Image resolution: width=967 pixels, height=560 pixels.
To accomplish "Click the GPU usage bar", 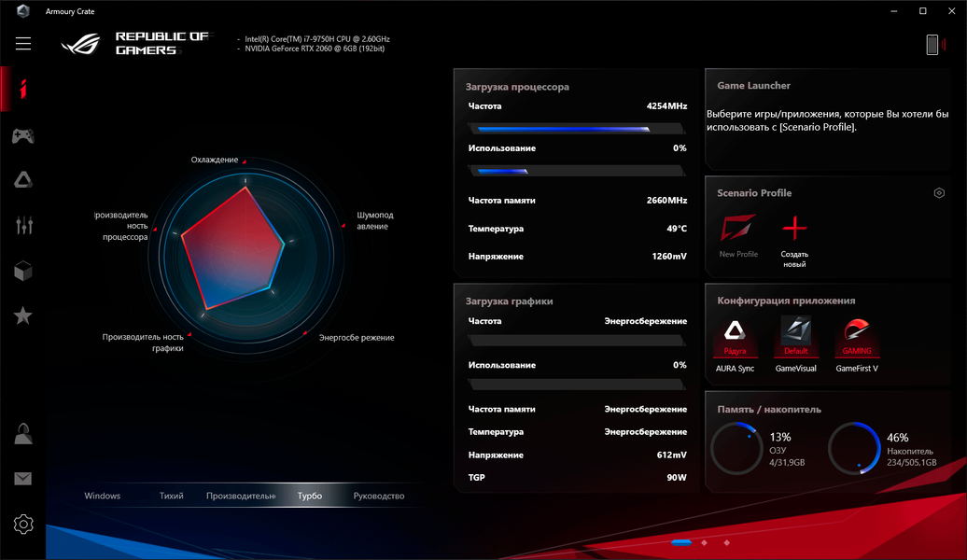I will (577, 385).
